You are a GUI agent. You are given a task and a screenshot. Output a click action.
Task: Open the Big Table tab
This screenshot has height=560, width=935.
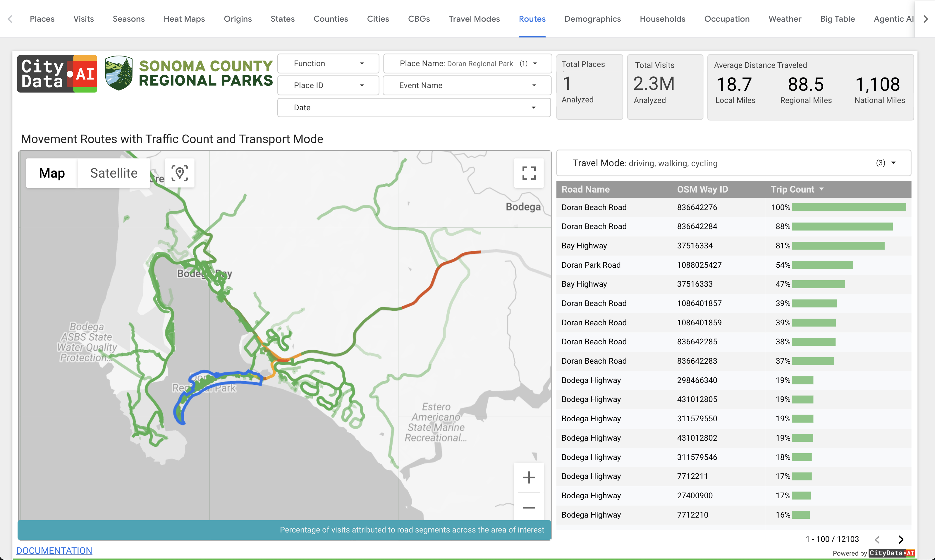pyautogui.click(x=837, y=19)
